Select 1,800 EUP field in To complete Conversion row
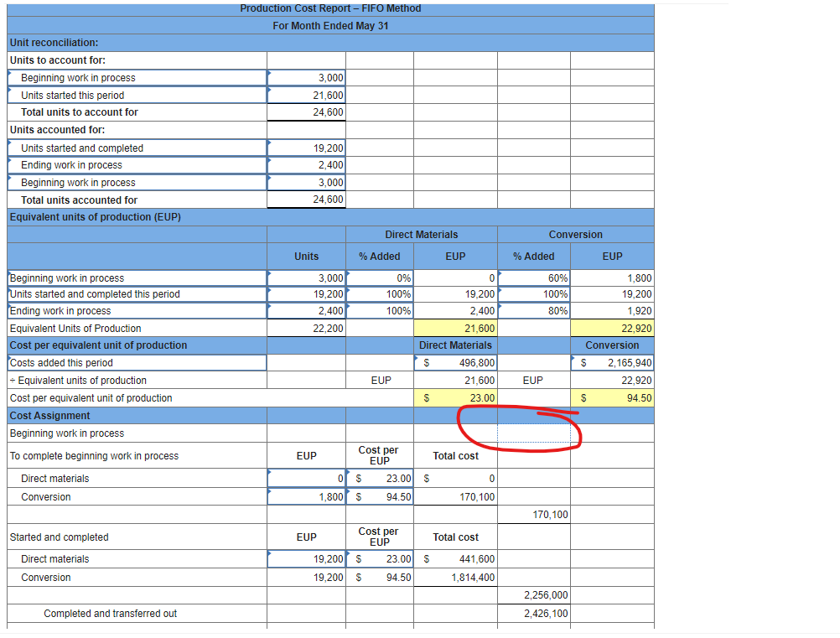Image resolution: width=840 pixels, height=638 pixels. [307, 496]
